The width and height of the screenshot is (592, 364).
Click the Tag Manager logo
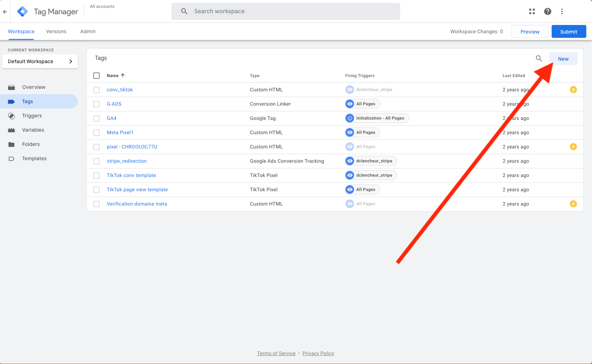pos(23,11)
